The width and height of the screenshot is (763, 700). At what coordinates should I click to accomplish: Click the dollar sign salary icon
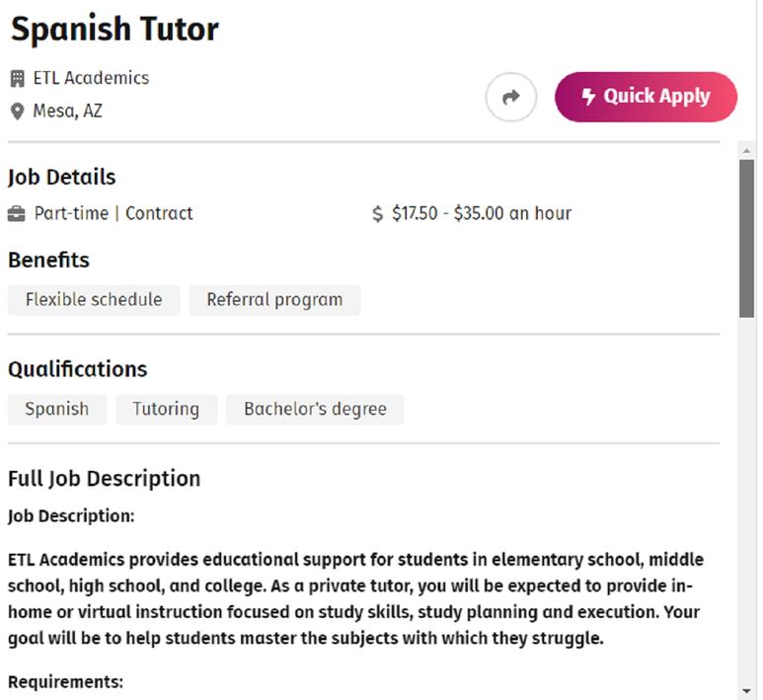coord(378,213)
